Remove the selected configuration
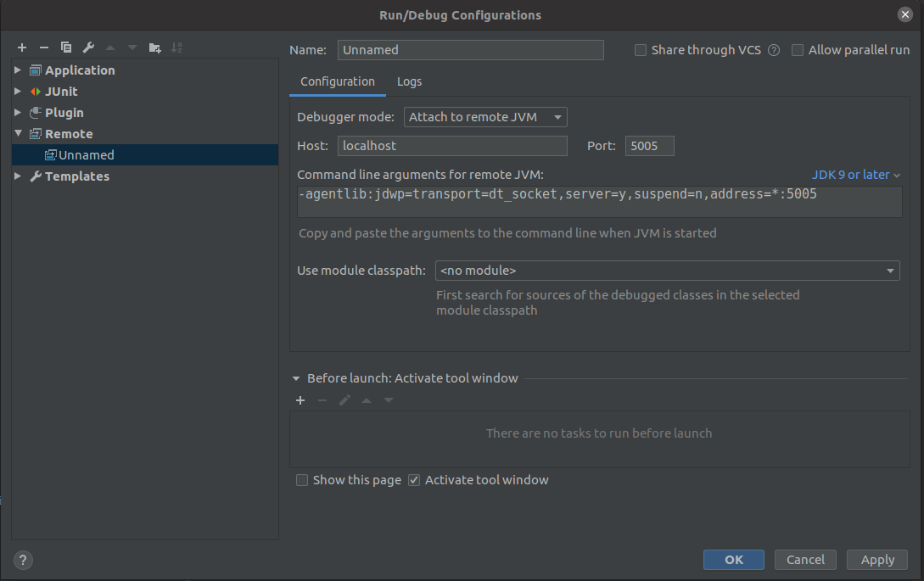The image size is (924, 581). point(44,47)
